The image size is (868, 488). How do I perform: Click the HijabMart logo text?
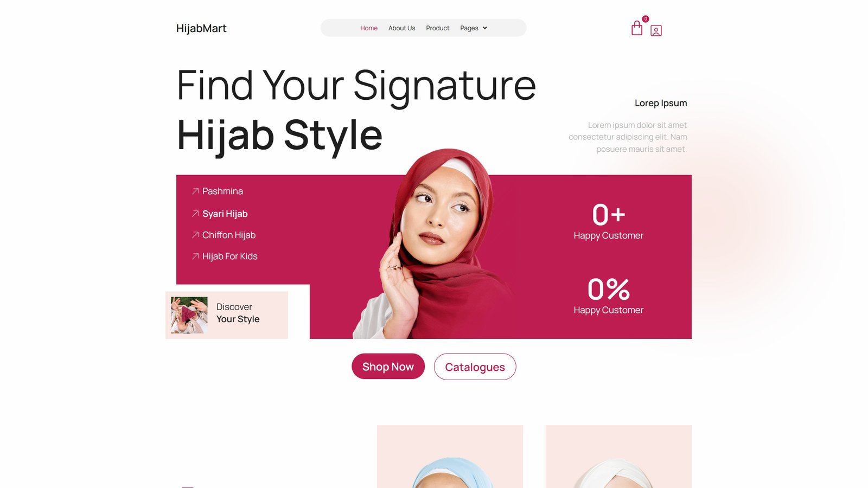point(201,28)
